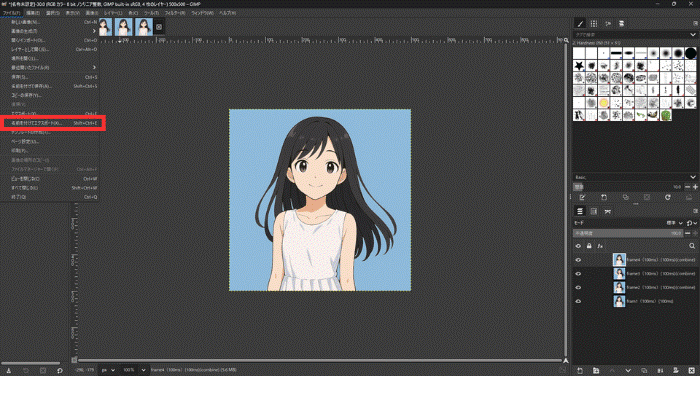This screenshot has height=400, width=700.
Task: Toggle the Quick Mask button at canvas corner
Action: [x=74, y=360]
